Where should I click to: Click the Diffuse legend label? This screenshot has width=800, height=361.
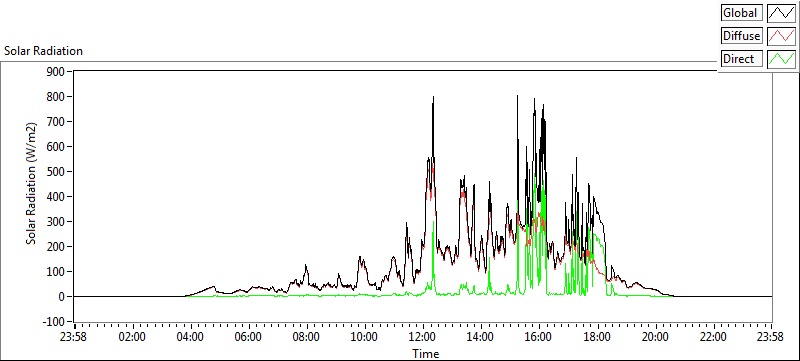point(742,36)
